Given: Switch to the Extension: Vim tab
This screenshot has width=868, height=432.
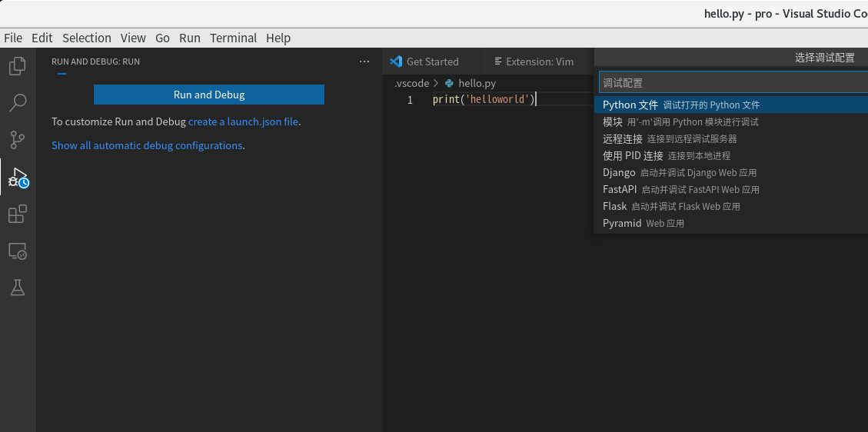Looking at the screenshot, I should [537, 61].
